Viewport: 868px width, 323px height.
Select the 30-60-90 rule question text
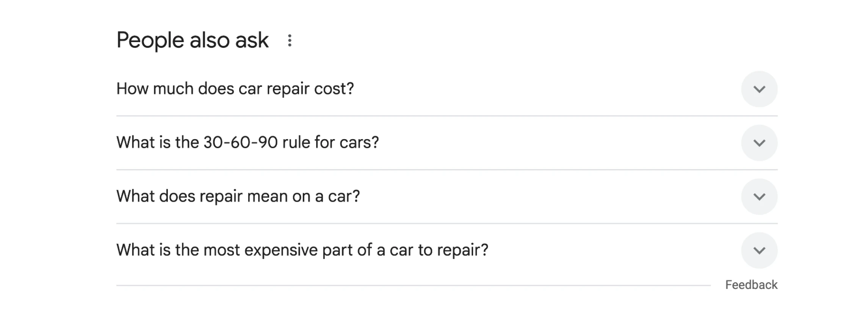pyautogui.click(x=248, y=143)
